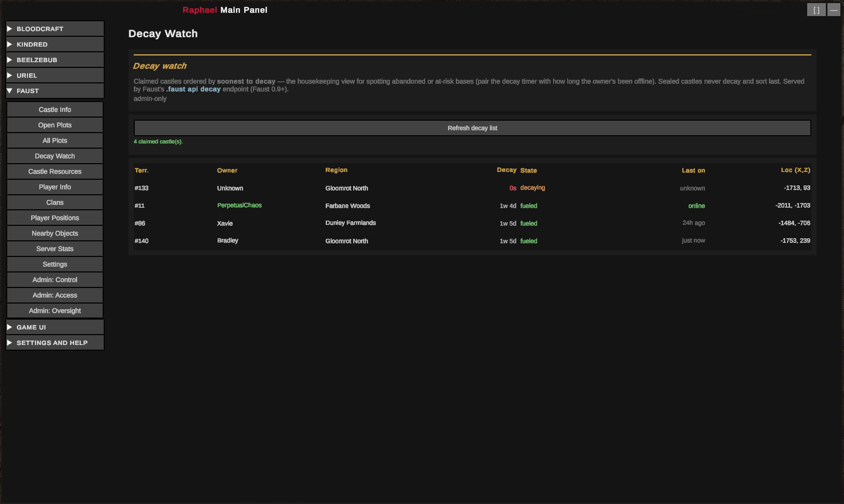Open Admin: Oversight

[x=55, y=311]
